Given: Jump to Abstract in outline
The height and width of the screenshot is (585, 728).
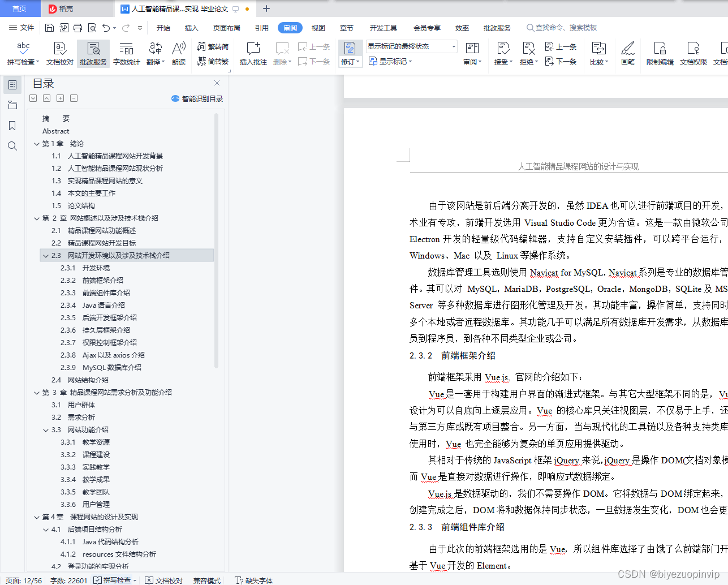Looking at the screenshot, I should click(x=55, y=131).
